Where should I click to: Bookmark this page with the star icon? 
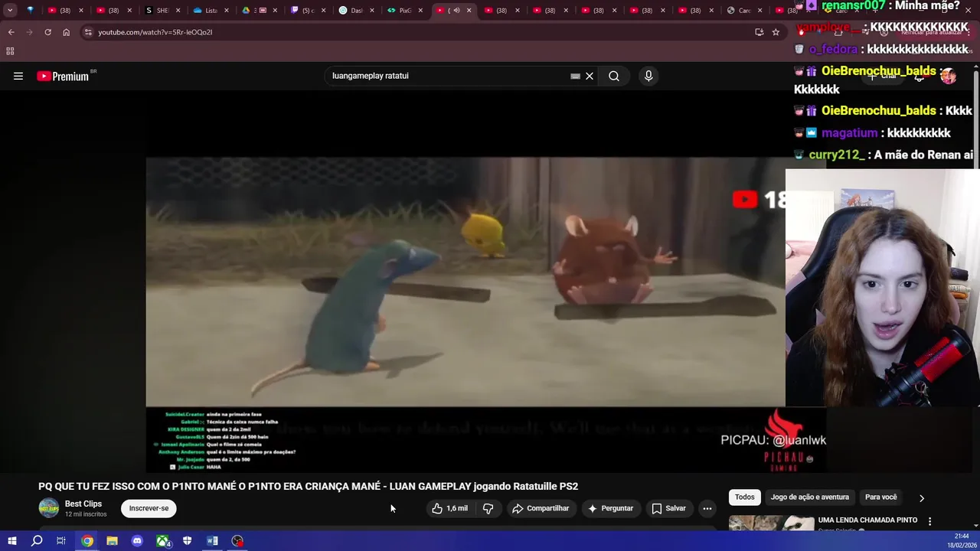(776, 32)
